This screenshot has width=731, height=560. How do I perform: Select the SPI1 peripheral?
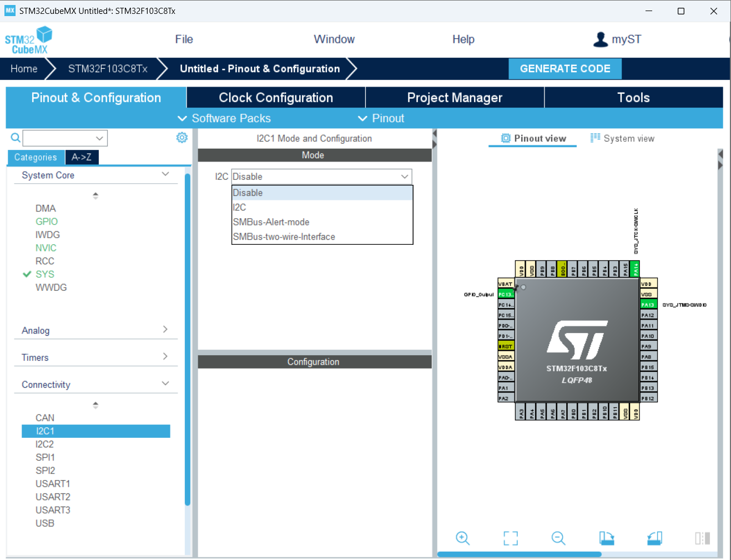click(45, 457)
